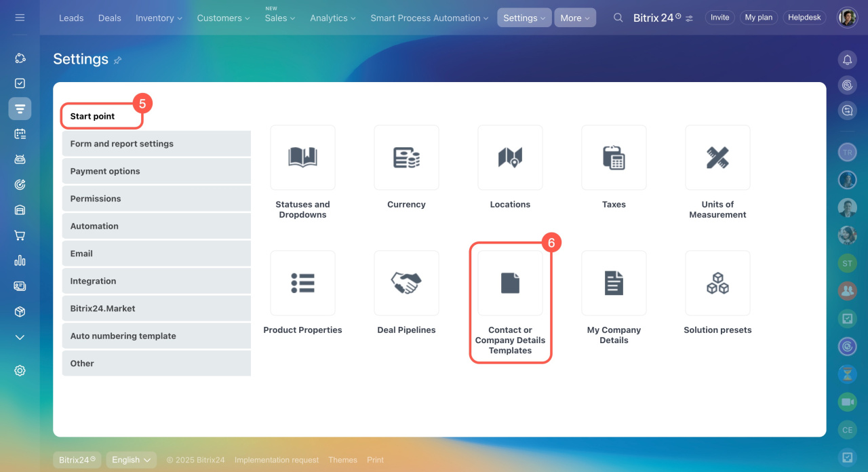This screenshot has height=472, width=868.
Task: Click the search magnifier icon
Action: click(x=618, y=18)
